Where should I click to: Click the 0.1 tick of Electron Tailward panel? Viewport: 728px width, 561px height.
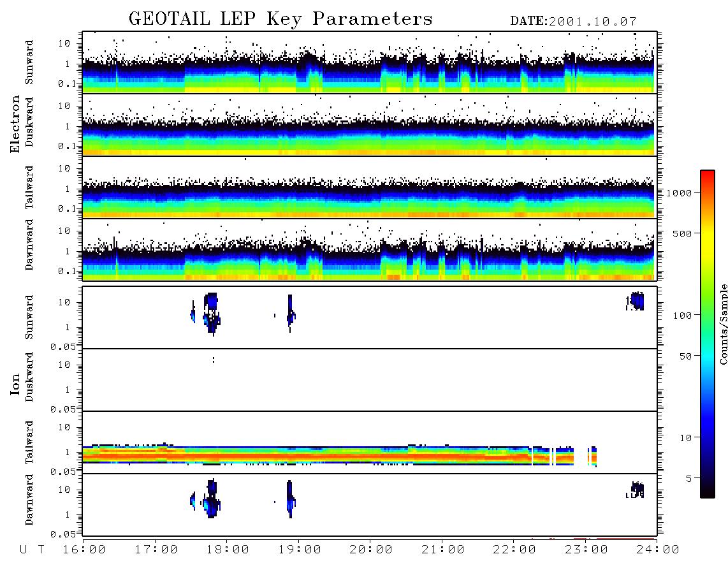(x=67, y=209)
